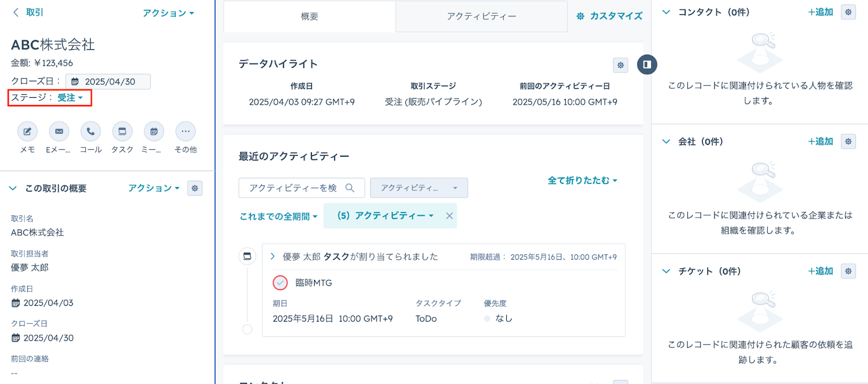The height and width of the screenshot is (384, 868).
Task: Click the カスタマイズ link
Action: pyautogui.click(x=610, y=16)
